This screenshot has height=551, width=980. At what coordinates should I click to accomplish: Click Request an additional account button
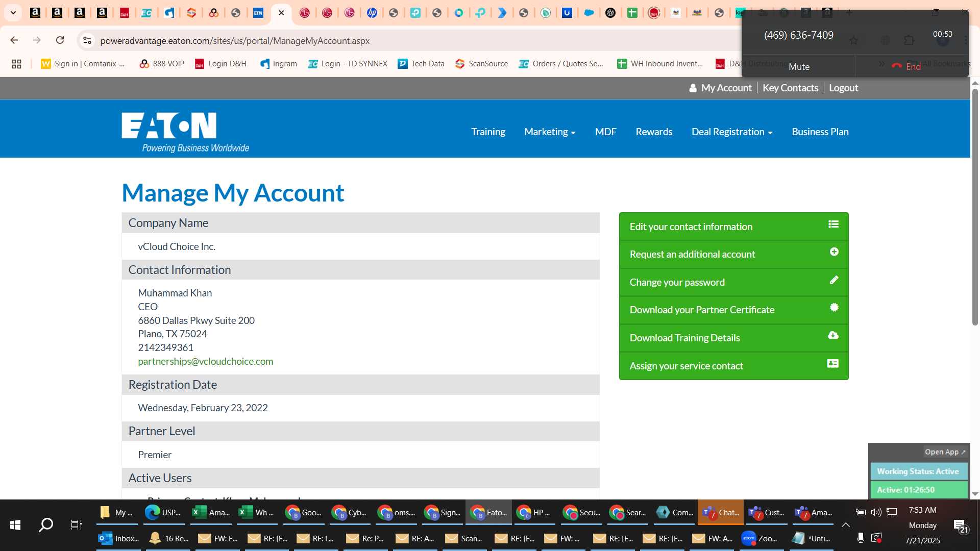click(733, 254)
